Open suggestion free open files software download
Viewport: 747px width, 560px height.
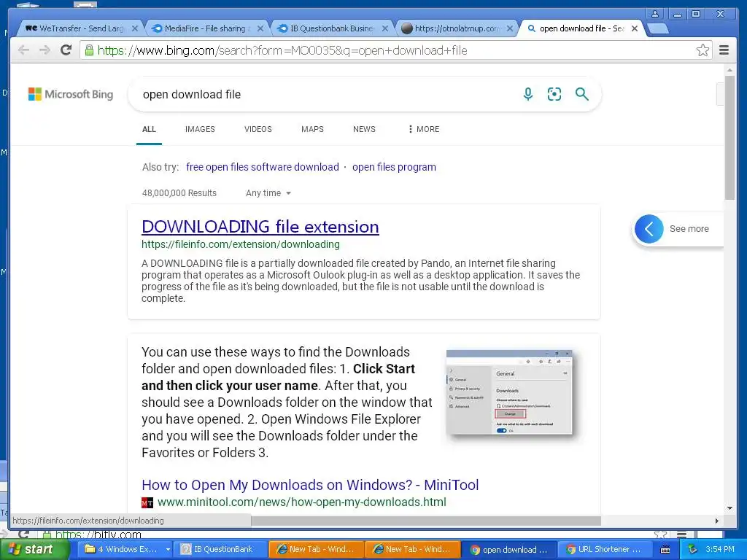point(263,167)
